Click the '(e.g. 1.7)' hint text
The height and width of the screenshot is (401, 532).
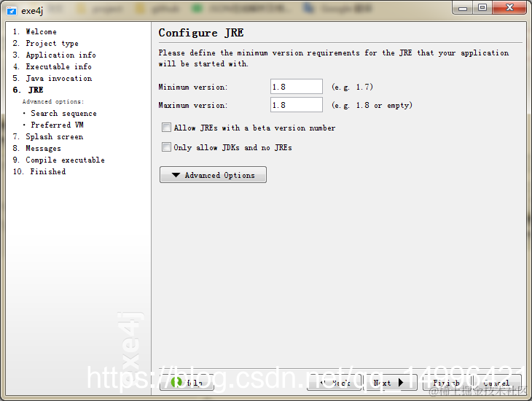(353, 87)
